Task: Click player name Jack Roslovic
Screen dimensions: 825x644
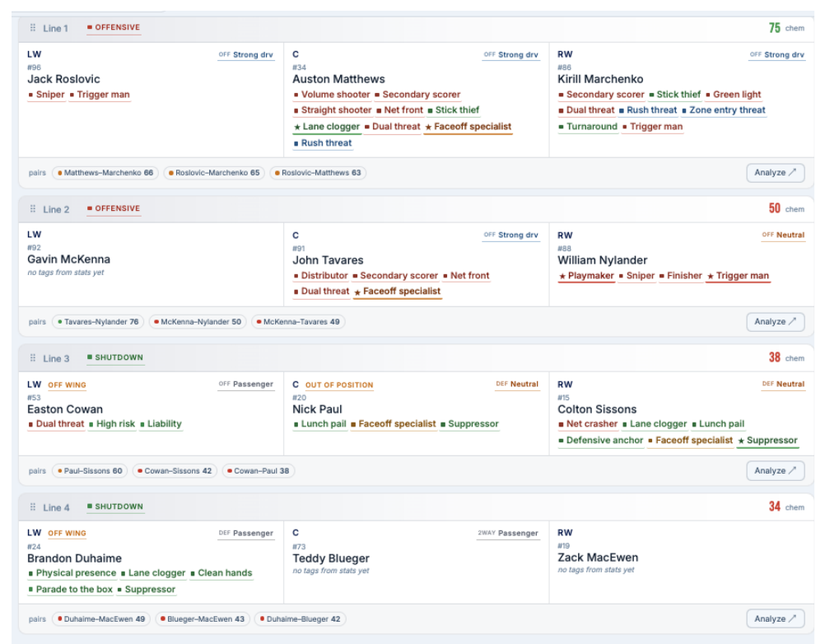Action: [x=63, y=79]
